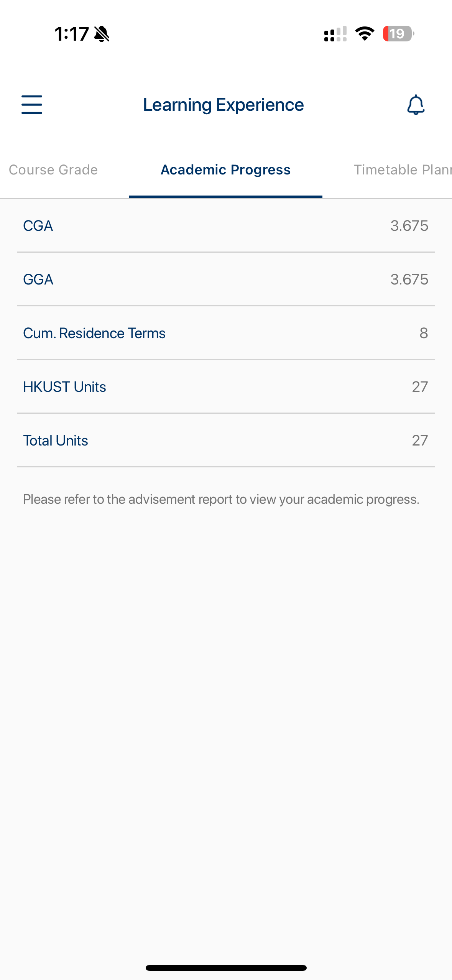Select the Academic Progress tab
Viewport: 452px width, 980px height.
click(x=225, y=170)
